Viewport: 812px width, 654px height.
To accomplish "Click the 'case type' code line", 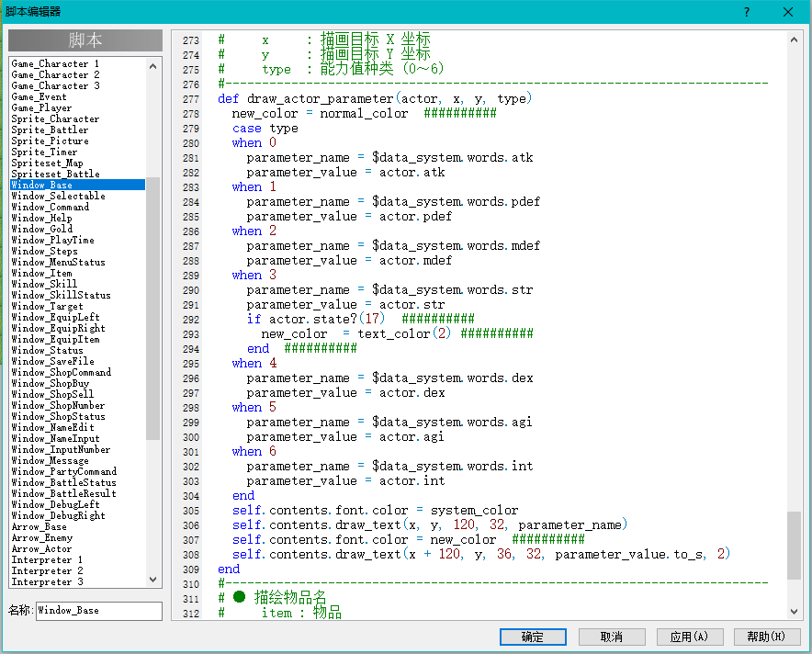I will [265, 128].
